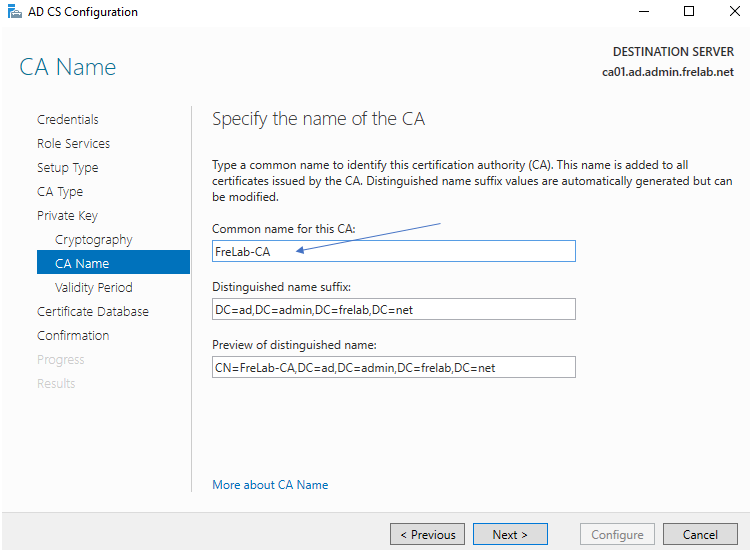Open the Credentials step in the sidebar
Viewport: 750px width, 553px height.
pyautogui.click(x=68, y=120)
